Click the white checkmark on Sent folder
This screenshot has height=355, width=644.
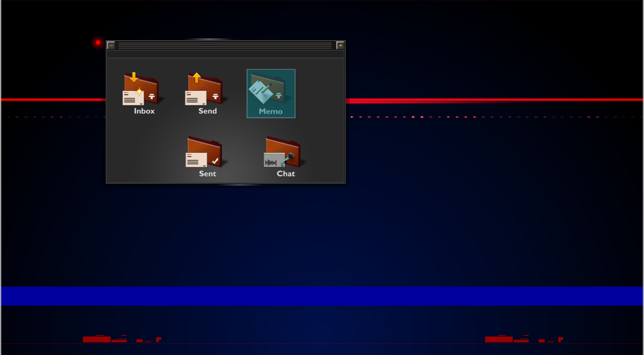click(215, 161)
